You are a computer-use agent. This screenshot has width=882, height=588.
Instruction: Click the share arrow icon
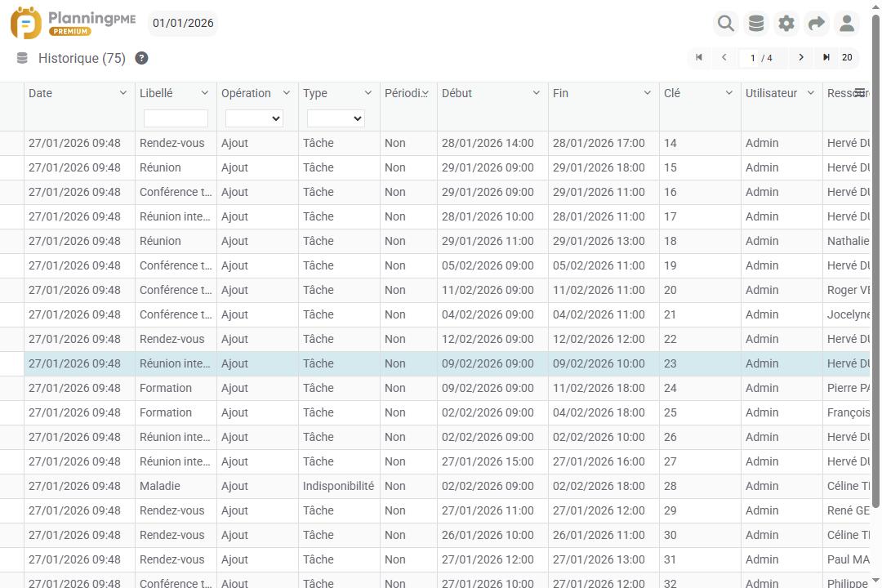click(816, 24)
